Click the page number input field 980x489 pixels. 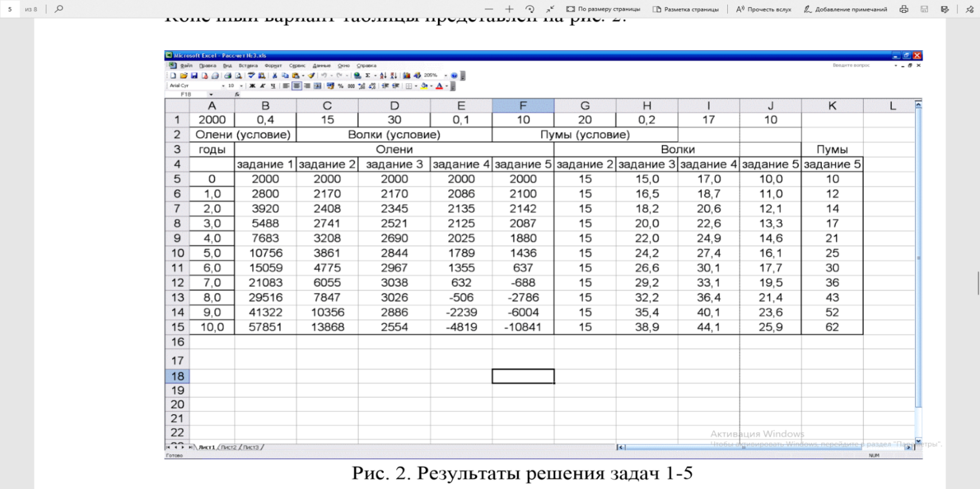(10, 9)
